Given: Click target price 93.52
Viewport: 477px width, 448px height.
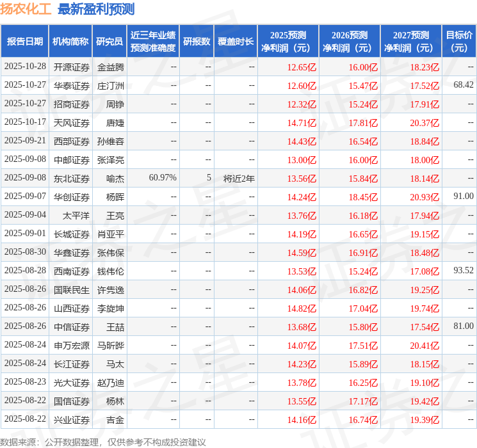Looking at the screenshot, I should pyautogui.click(x=464, y=270).
